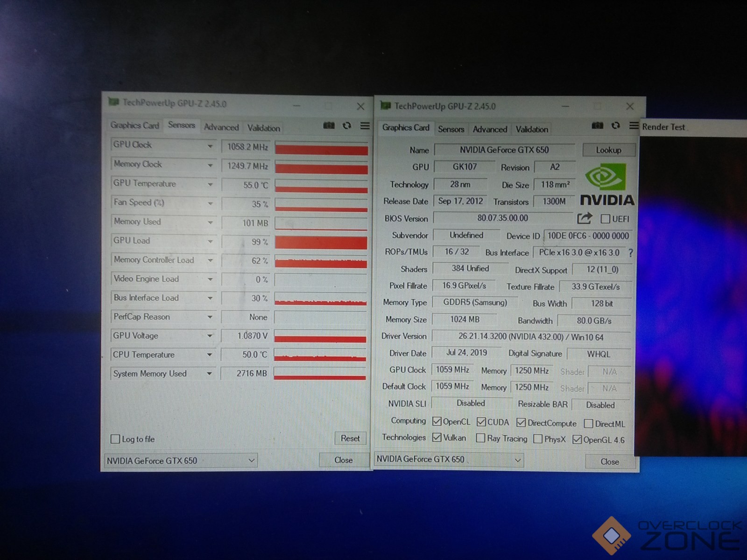This screenshot has height=560, width=747.
Task: Open the Validation tab in right window
Action: (532, 129)
